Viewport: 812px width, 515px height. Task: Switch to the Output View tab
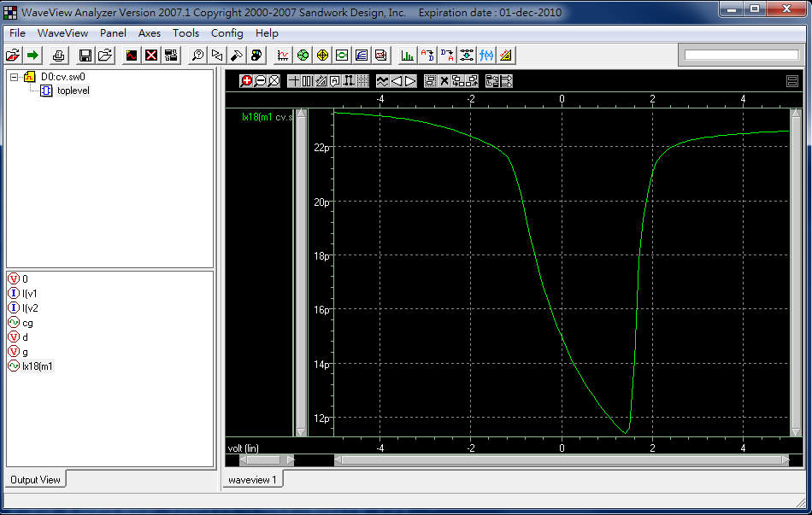(x=35, y=480)
